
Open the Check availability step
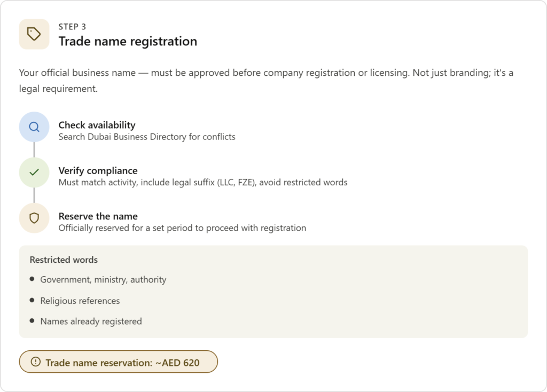[97, 125]
